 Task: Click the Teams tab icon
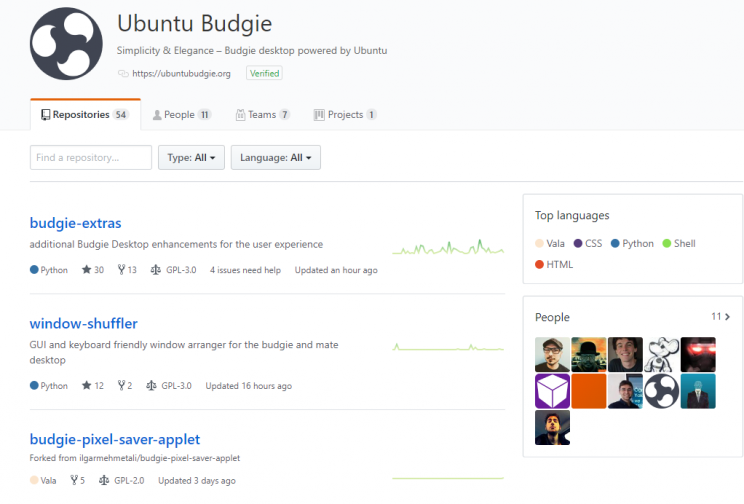[x=241, y=114]
